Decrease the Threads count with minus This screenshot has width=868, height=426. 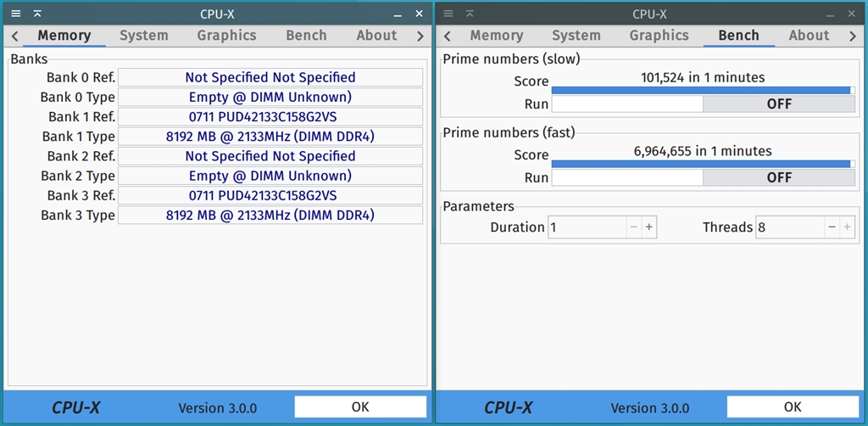[832, 227]
